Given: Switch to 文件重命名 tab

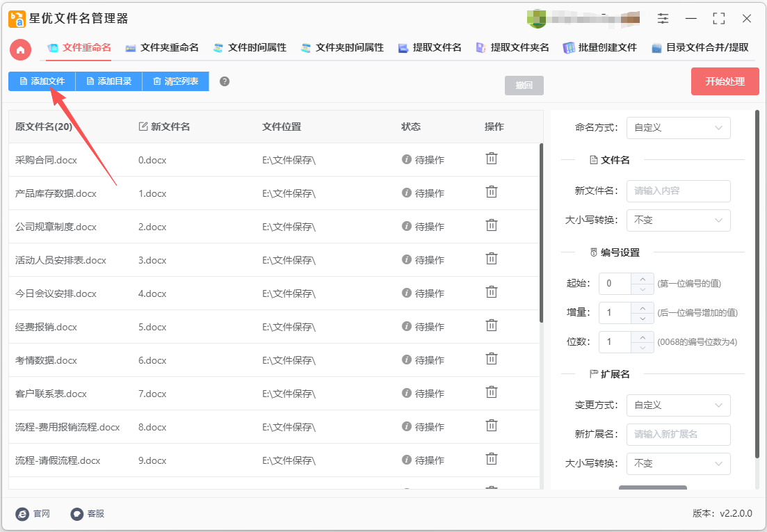Looking at the screenshot, I should click(79, 47).
